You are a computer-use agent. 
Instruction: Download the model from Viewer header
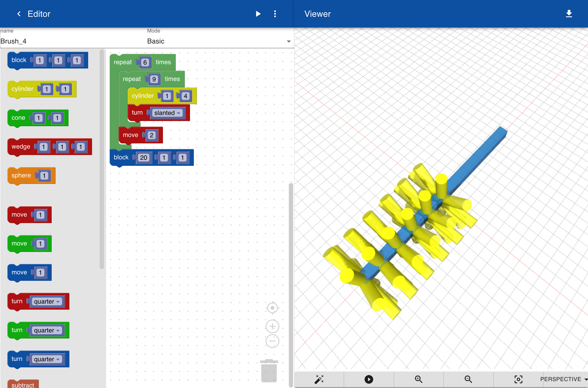569,14
